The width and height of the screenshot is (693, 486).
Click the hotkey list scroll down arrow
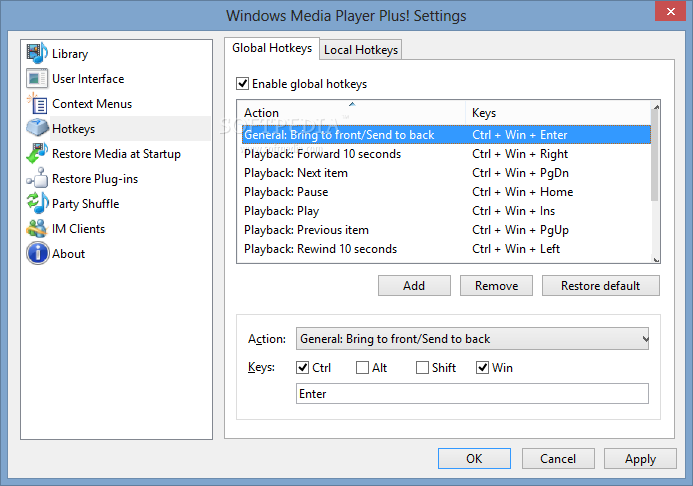pyautogui.click(x=656, y=259)
